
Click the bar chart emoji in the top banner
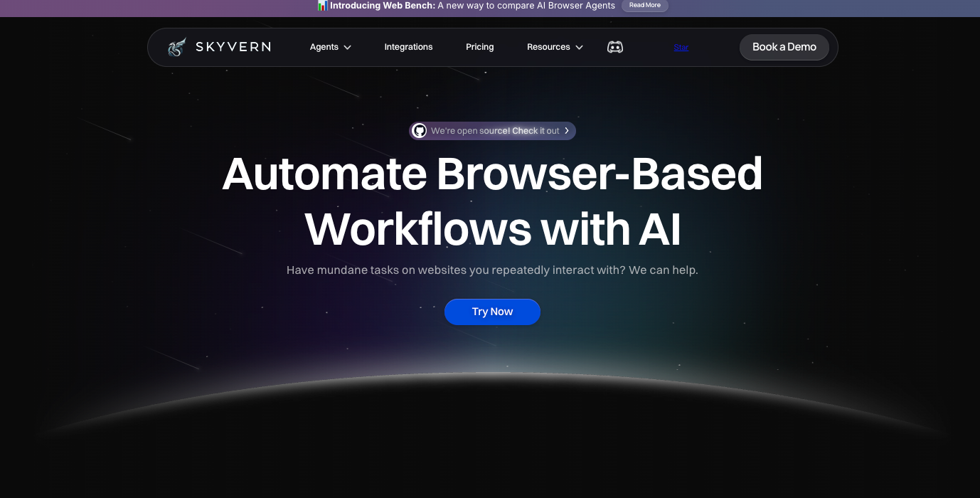pos(322,6)
